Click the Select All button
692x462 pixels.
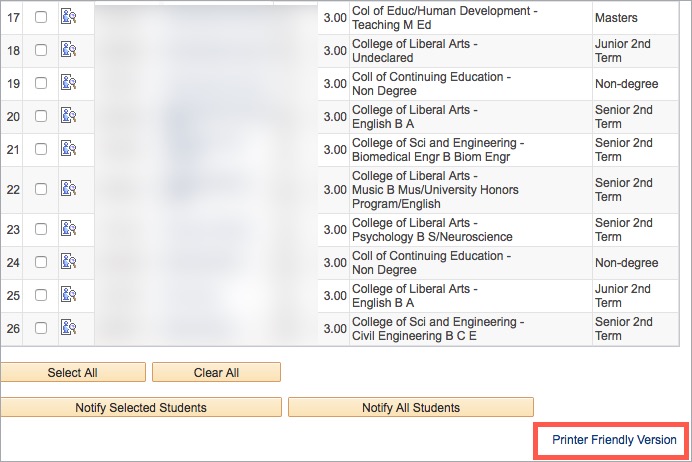[x=73, y=372]
